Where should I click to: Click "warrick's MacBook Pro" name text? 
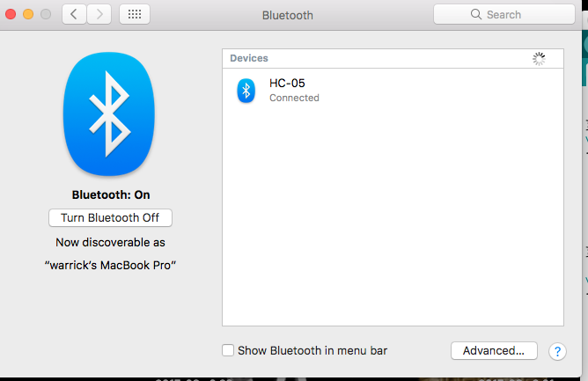110,265
